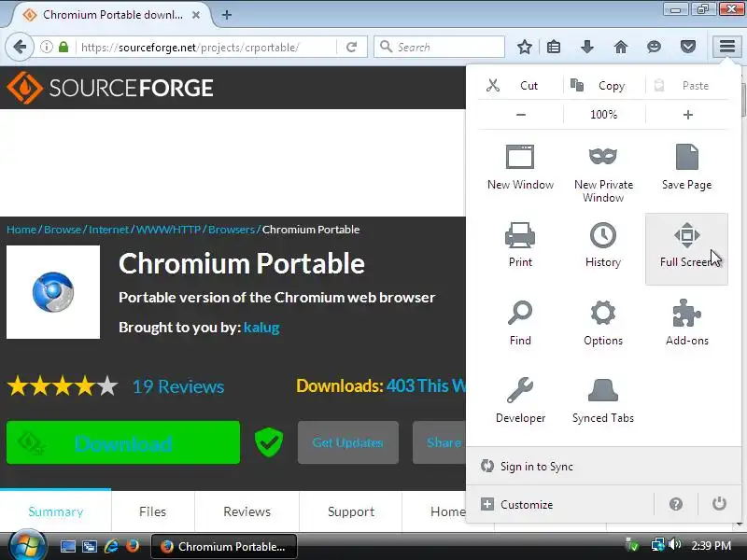Screen dimensions: 747x560
Task: Click the Search input box
Action: point(439,47)
